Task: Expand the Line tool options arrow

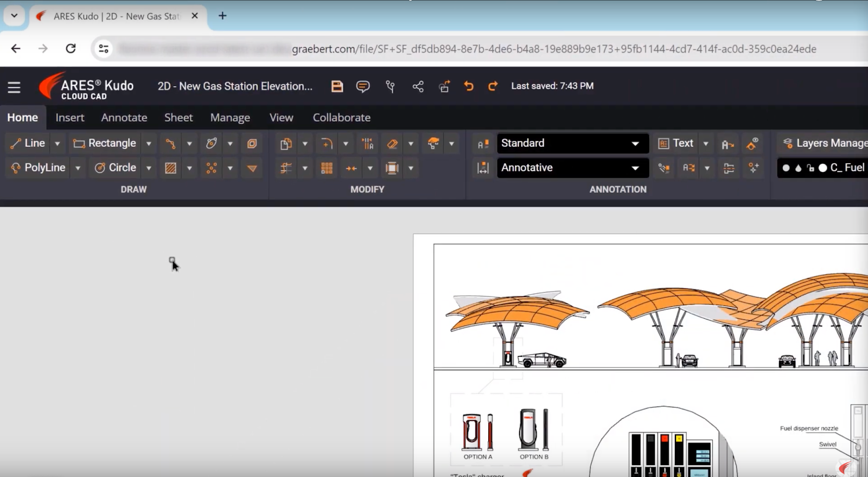Action: coord(58,144)
